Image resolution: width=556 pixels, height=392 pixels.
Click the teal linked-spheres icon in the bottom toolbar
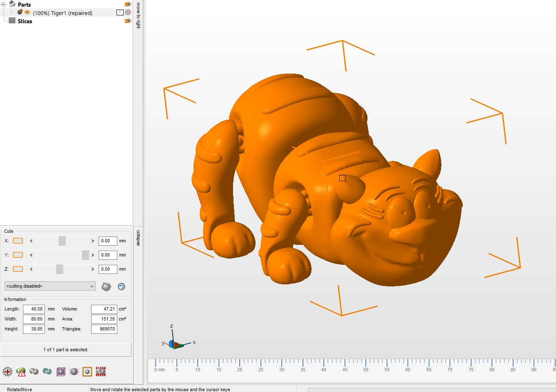tap(47, 372)
